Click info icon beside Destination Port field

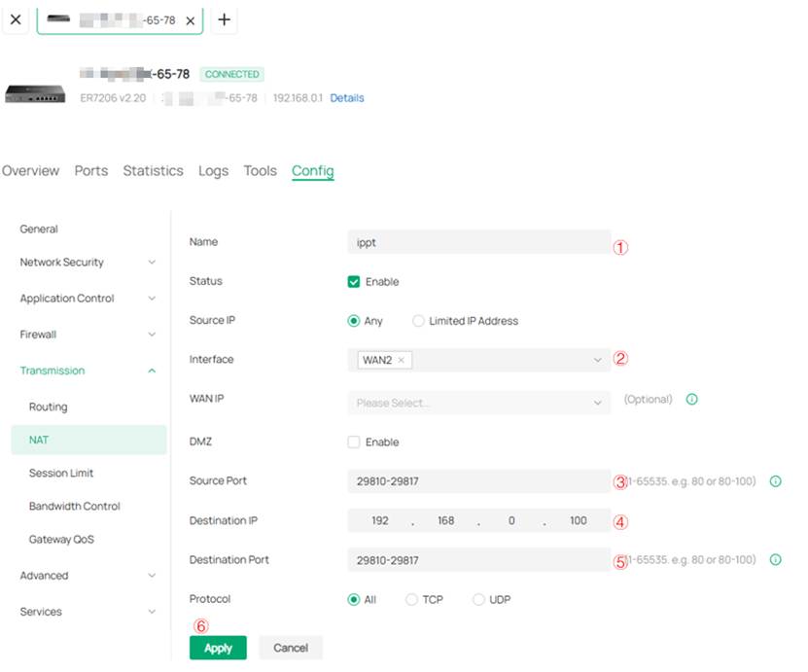coord(775,560)
